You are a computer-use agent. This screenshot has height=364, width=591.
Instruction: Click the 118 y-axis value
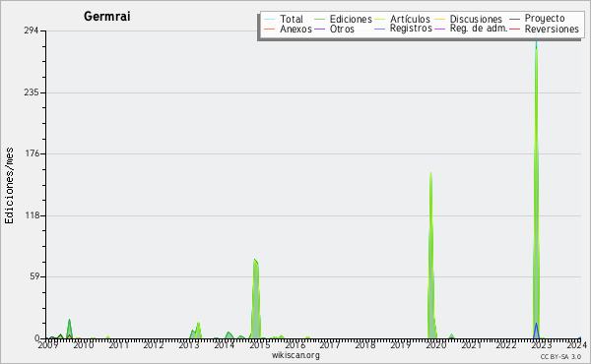coord(32,215)
